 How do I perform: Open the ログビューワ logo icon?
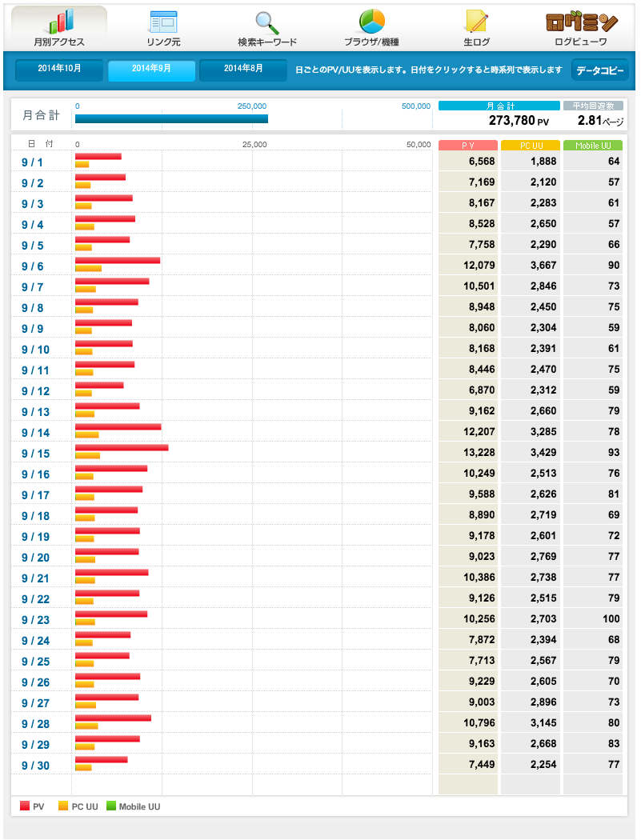582,22
